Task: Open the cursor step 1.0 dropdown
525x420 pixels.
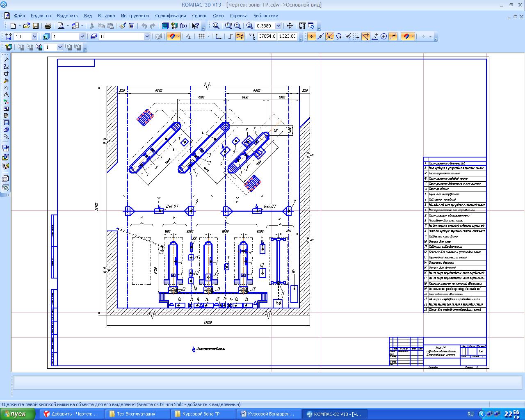Action: coord(34,37)
